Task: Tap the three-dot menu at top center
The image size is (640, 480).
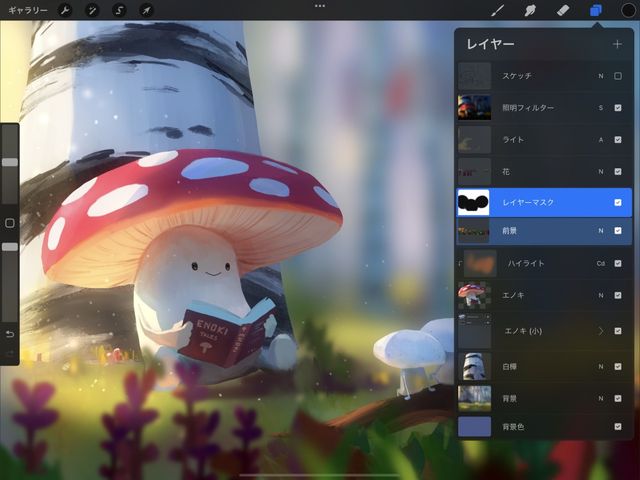Action: tap(320, 6)
